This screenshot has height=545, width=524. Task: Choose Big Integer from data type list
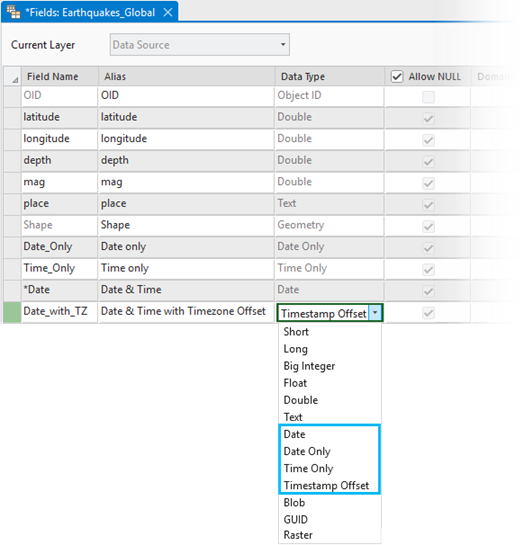(x=309, y=366)
